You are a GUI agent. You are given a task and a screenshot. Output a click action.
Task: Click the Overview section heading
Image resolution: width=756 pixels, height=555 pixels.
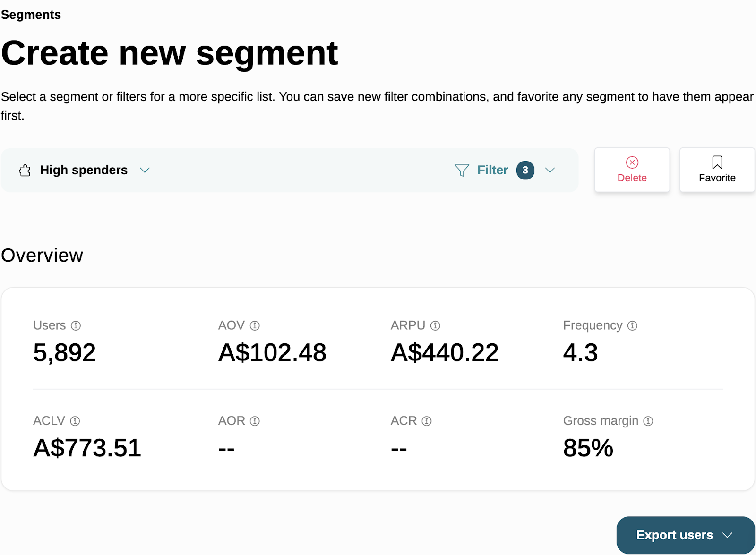[42, 256]
